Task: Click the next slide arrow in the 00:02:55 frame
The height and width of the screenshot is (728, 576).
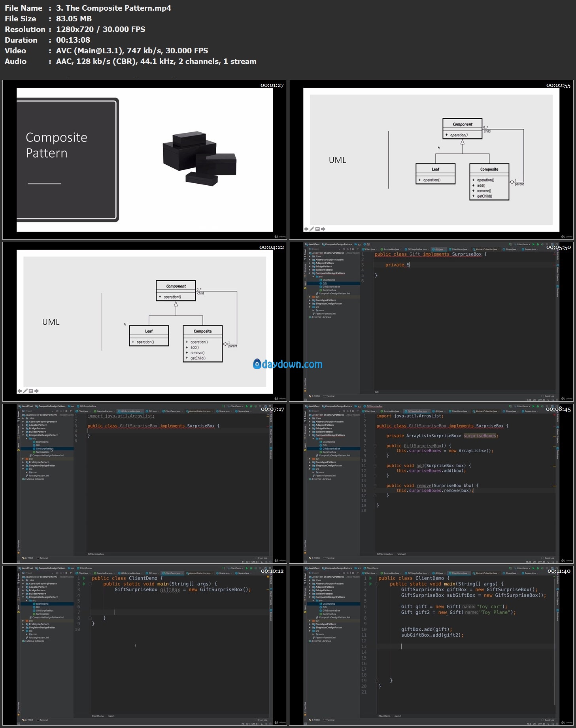Action: pos(323,229)
